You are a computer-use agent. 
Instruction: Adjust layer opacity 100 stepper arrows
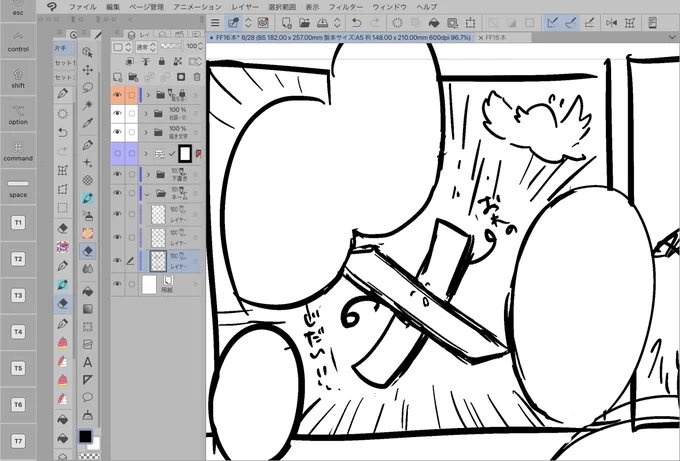(200, 46)
